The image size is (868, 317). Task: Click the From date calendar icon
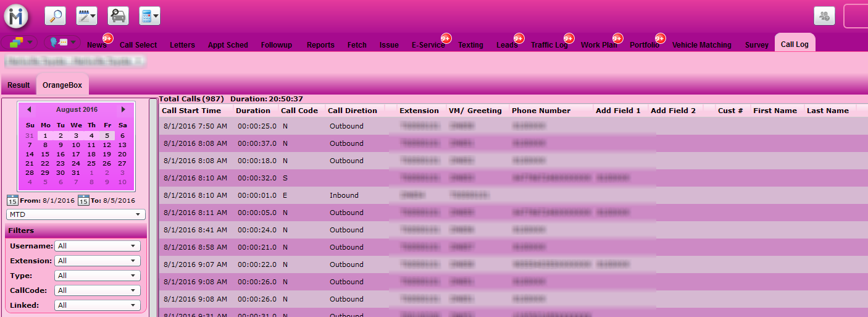pyautogui.click(x=12, y=200)
